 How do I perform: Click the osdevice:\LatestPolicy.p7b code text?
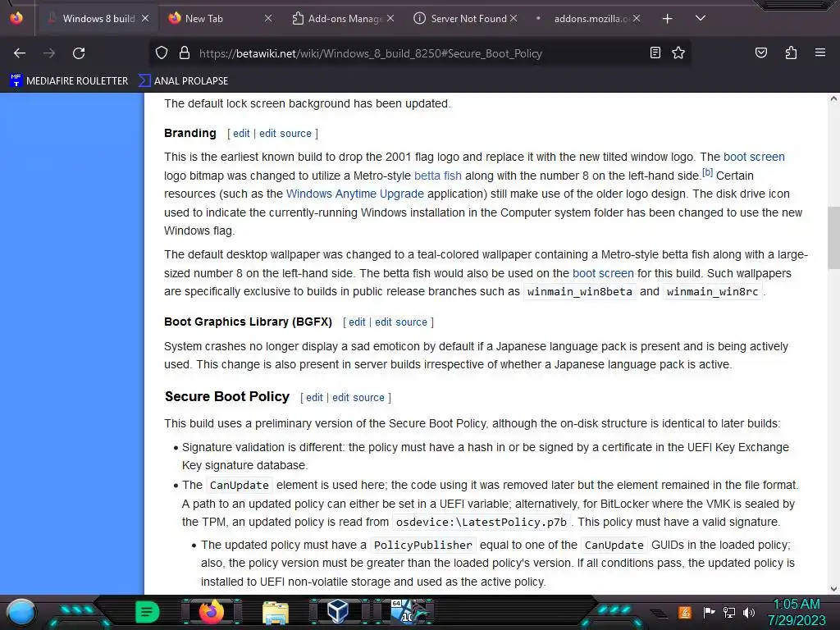click(x=481, y=522)
